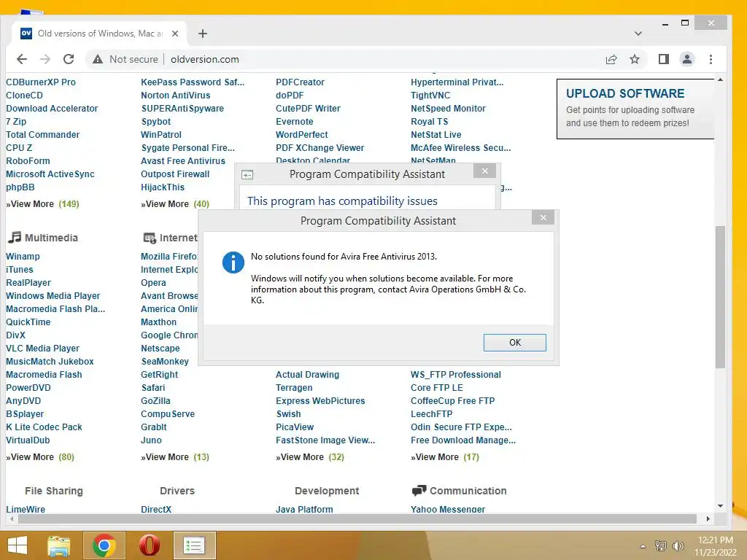This screenshot has height=560, width=747.
Task: Select the Old versions of Windows tab
Action: coord(99,34)
